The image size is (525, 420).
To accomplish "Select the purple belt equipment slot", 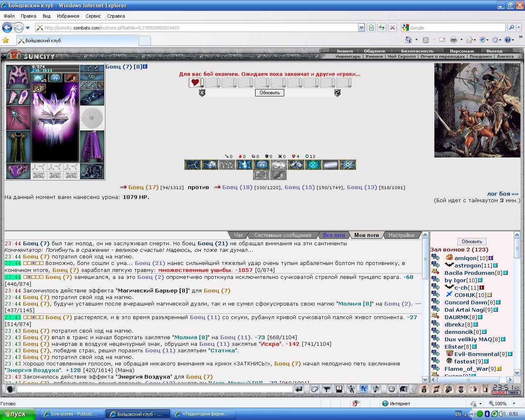I will click(x=18, y=171).
